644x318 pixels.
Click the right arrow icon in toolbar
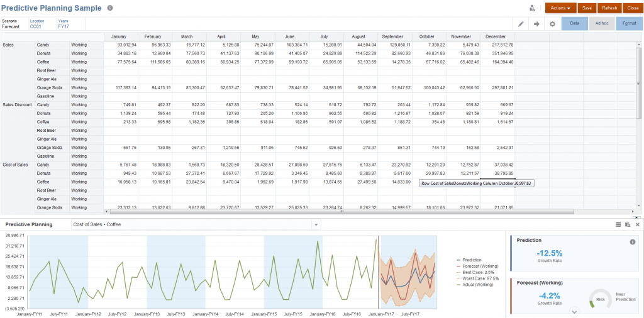[536, 24]
